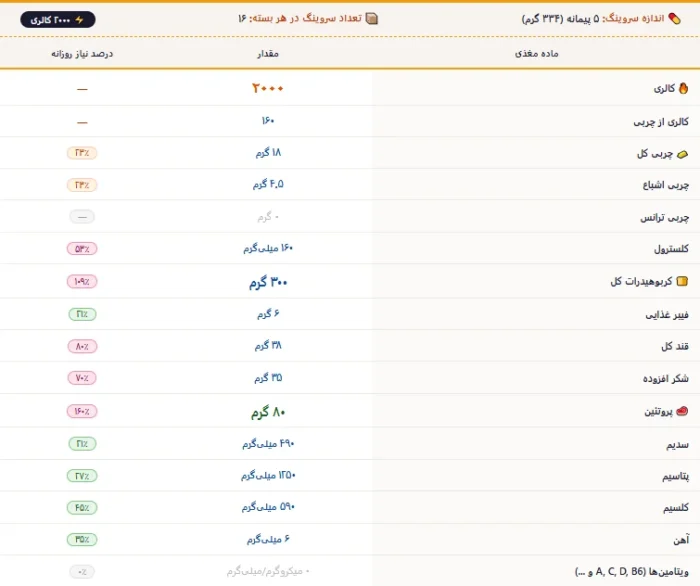Click the ۴.۵ گرم saturated fat amount

click(x=268, y=184)
